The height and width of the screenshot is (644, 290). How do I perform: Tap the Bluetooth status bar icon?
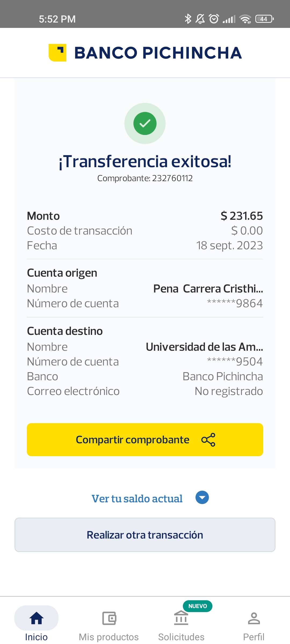188,19
